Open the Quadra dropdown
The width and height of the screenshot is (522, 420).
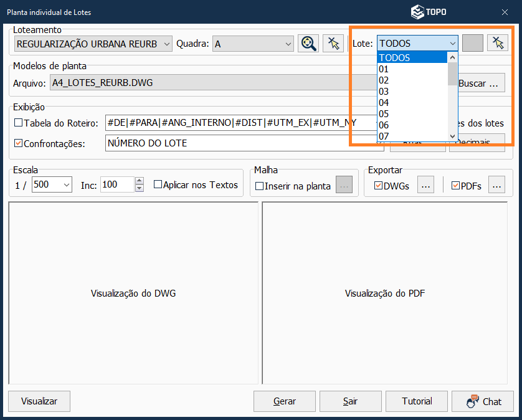(x=288, y=44)
